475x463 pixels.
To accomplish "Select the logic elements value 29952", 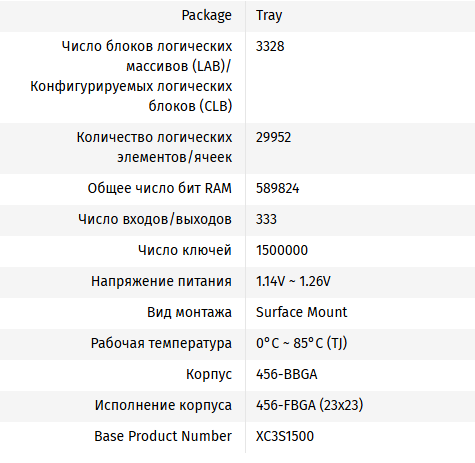I will [x=273, y=137].
